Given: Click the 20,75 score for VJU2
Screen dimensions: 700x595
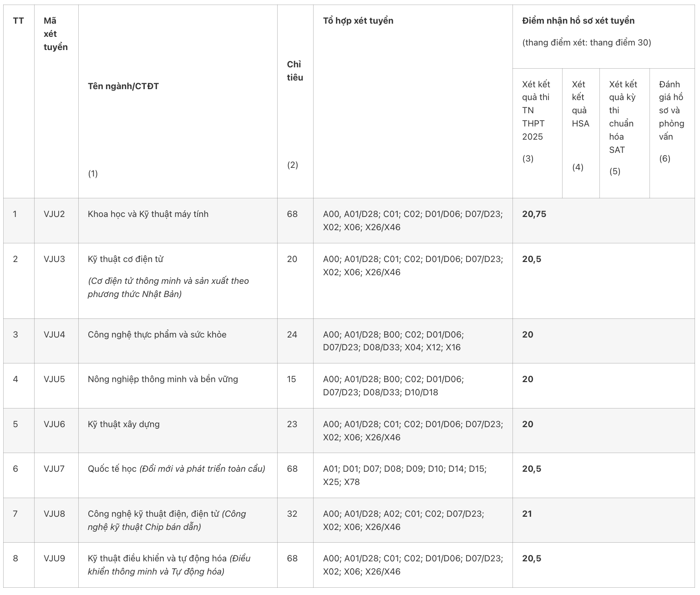Looking at the screenshot, I should 534,214.
